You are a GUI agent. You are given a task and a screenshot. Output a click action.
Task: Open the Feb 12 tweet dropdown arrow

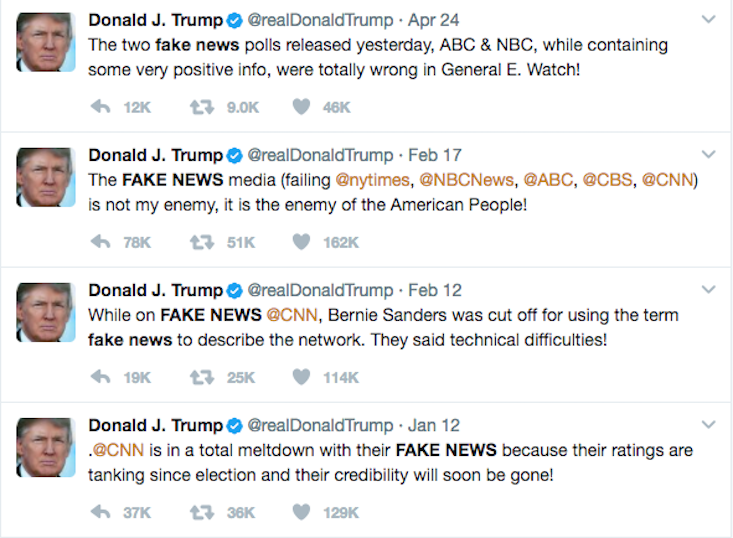click(x=708, y=290)
